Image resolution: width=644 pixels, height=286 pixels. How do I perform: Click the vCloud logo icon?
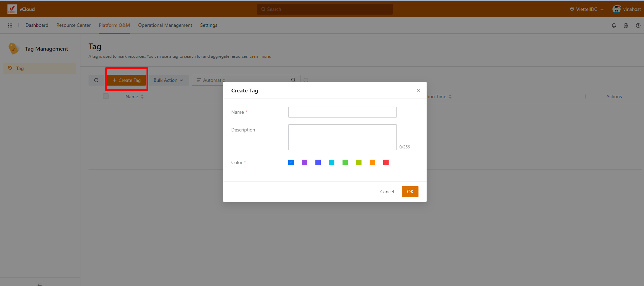click(12, 9)
